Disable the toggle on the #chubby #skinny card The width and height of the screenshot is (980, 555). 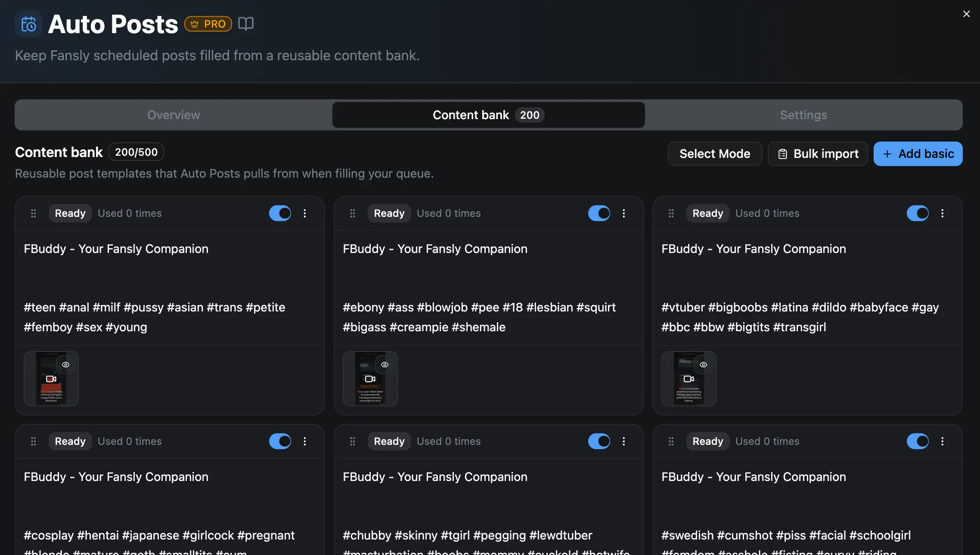point(599,441)
